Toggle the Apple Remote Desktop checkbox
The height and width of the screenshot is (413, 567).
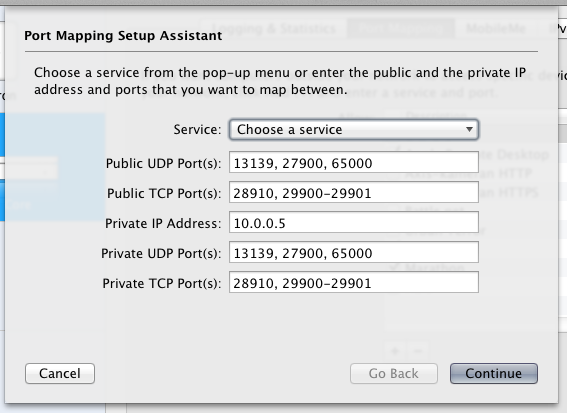point(396,150)
